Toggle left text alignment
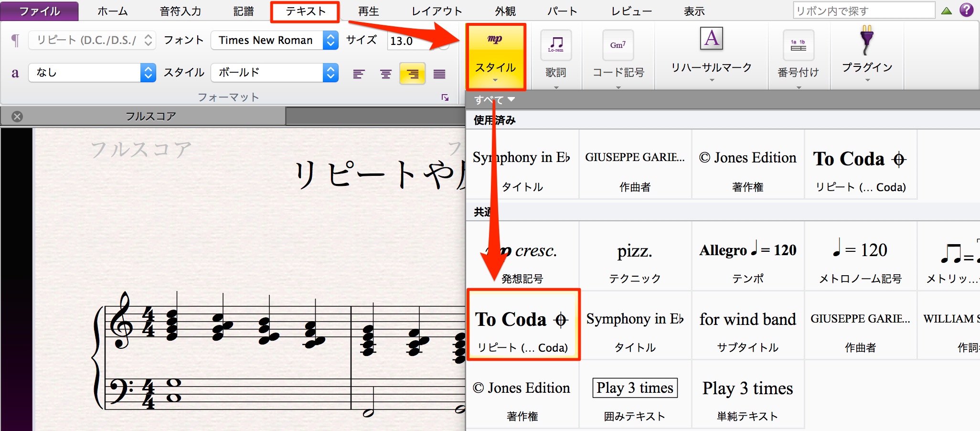Screen dimensions: 980x431 359,74
